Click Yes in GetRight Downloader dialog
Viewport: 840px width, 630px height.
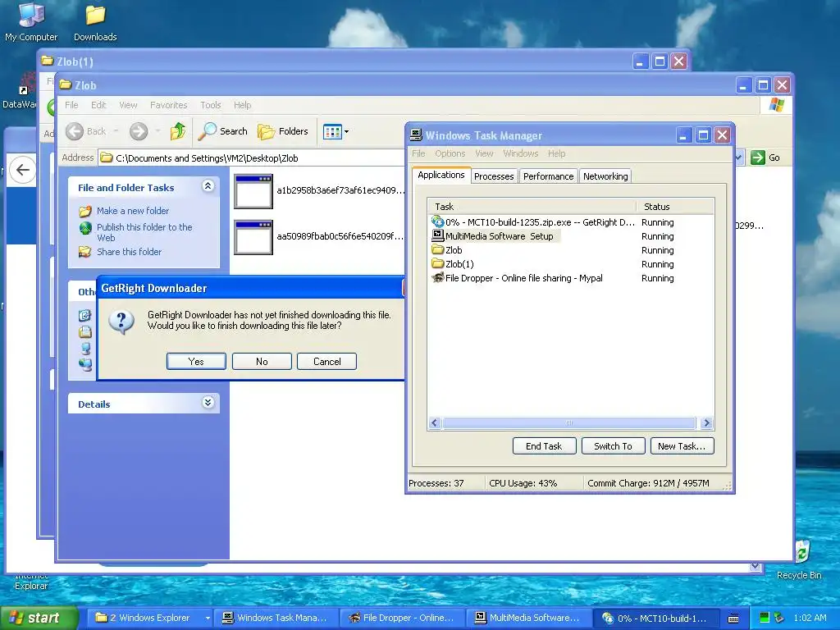[196, 362]
